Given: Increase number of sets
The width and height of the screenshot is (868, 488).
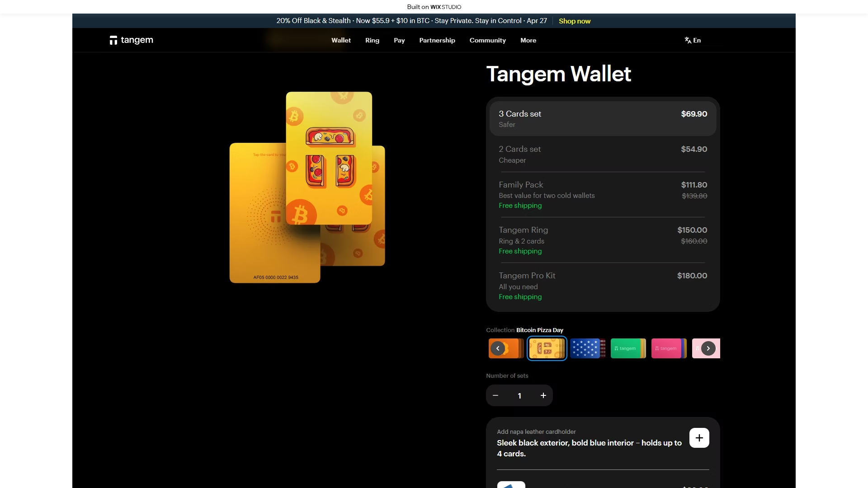Looking at the screenshot, I should (543, 395).
